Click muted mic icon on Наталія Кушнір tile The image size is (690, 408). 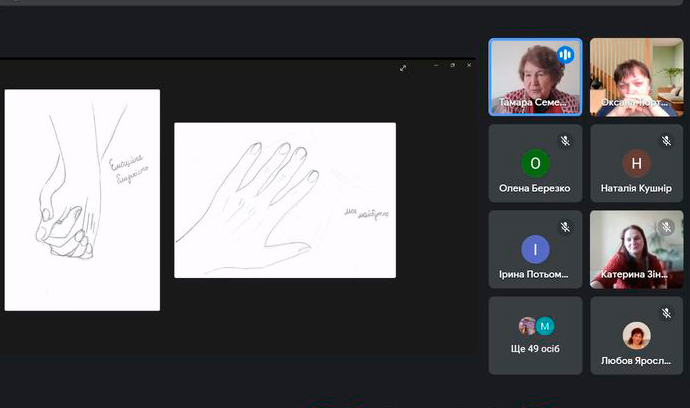click(x=666, y=141)
